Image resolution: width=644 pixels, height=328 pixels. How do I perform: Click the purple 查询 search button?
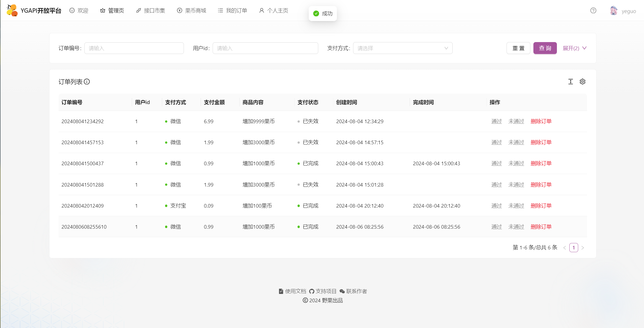[x=545, y=48]
